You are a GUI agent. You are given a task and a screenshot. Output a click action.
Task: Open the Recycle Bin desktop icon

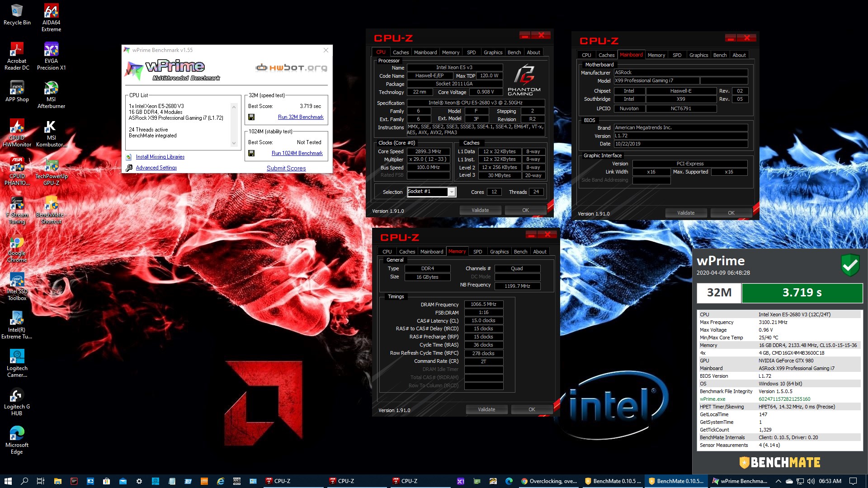17,14
